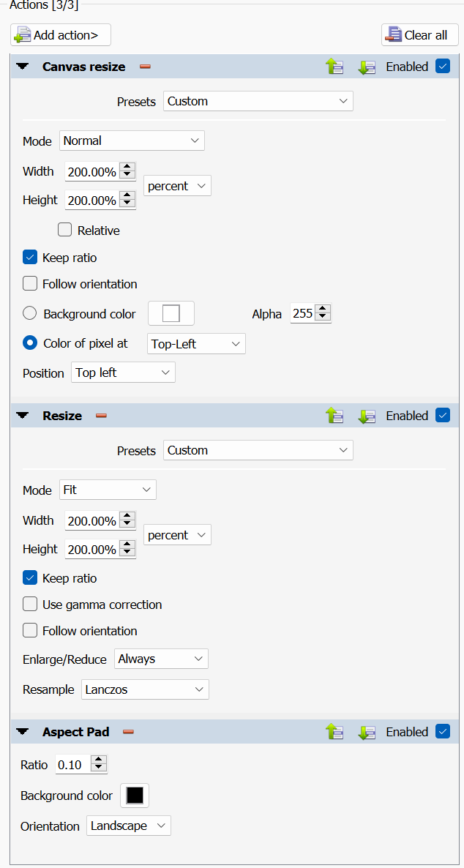
Task: Click the Add action button
Action: coord(61,35)
